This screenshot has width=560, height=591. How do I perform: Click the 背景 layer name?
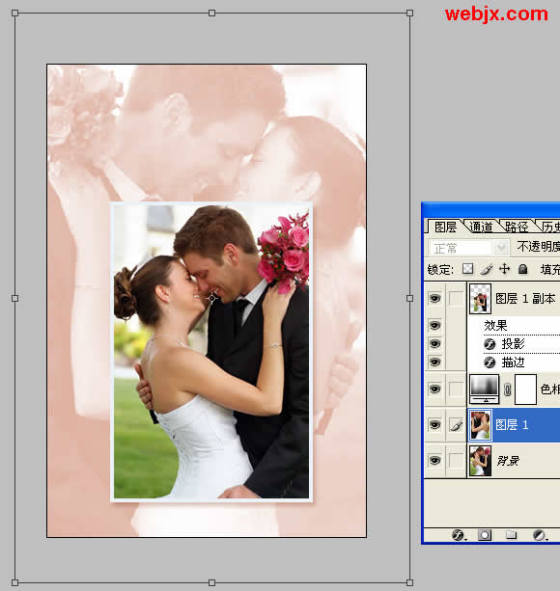[x=508, y=461]
